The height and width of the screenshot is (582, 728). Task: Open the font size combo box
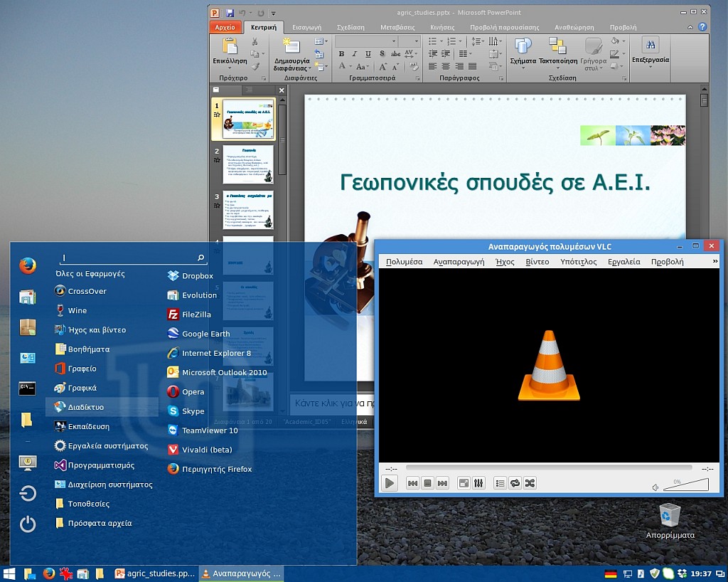click(409, 41)
